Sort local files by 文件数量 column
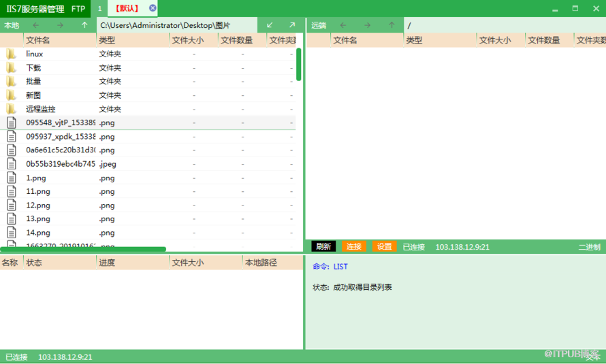 pos(242,39)
